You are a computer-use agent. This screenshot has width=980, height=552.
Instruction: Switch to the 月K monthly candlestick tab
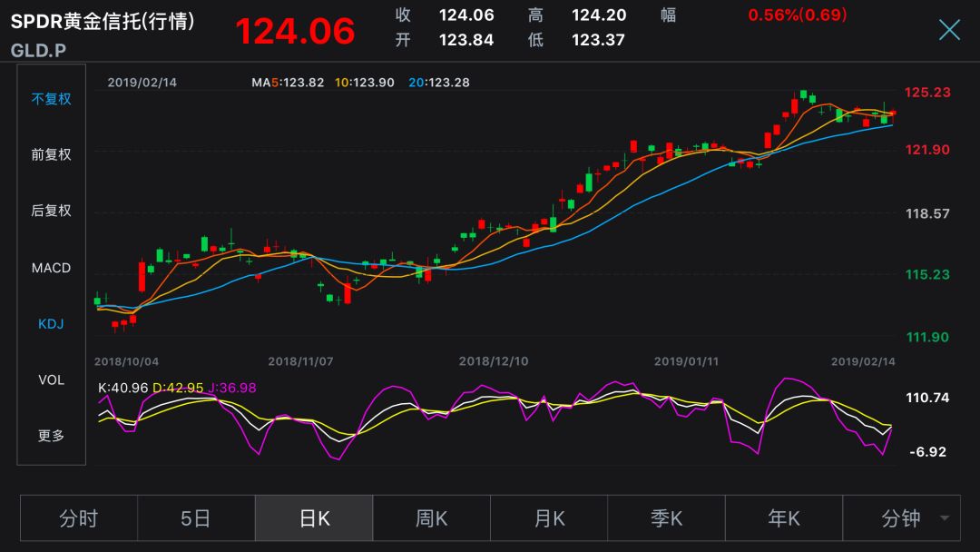549,518
